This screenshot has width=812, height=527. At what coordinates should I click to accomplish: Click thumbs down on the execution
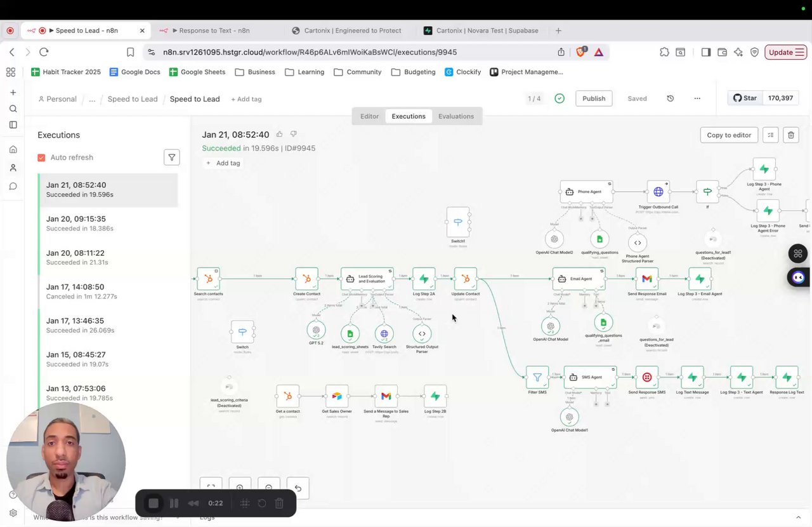(293, 134)
